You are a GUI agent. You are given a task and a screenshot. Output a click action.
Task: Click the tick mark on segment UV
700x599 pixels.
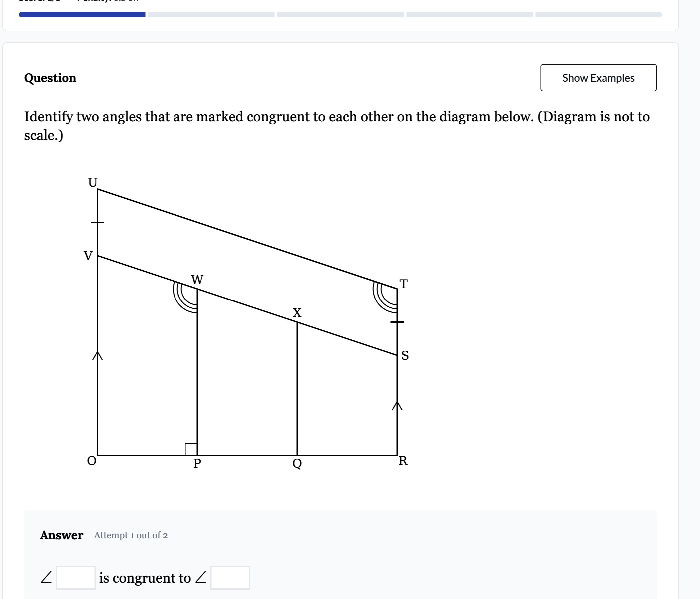(97, 222)
